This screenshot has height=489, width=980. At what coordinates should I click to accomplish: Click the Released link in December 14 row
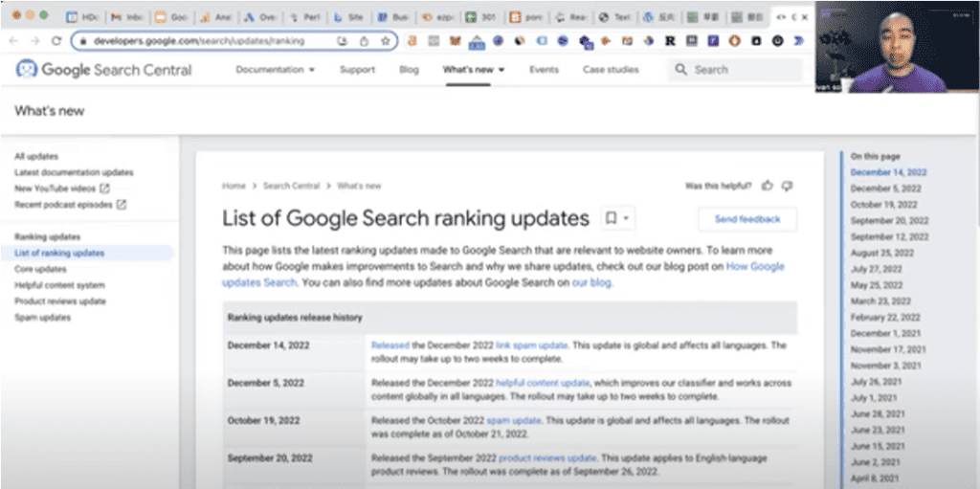(x=390, y=345)
